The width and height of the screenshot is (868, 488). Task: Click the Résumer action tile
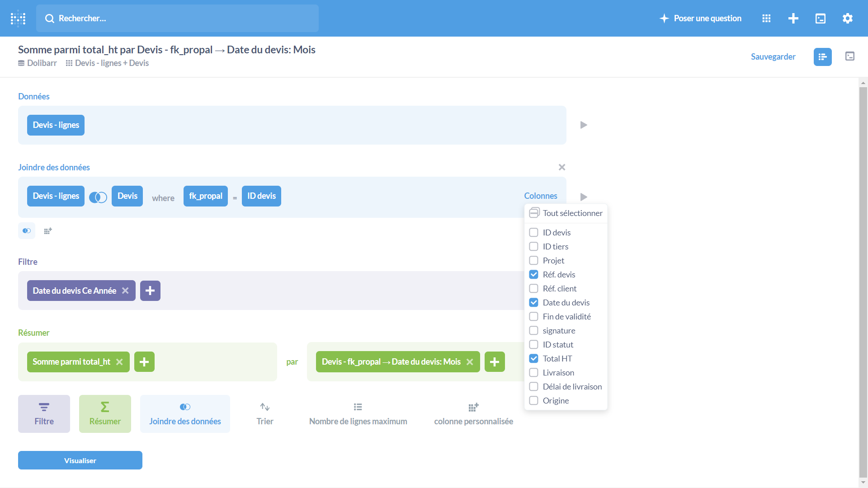(105, 414)
